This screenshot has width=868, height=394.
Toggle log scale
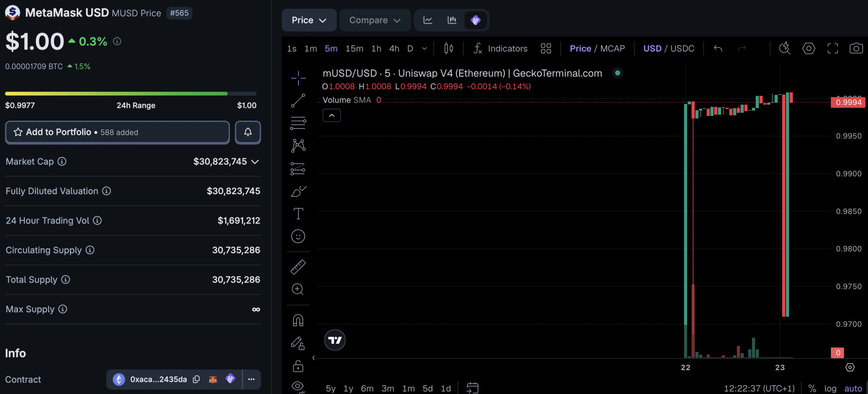pos(830,388)
